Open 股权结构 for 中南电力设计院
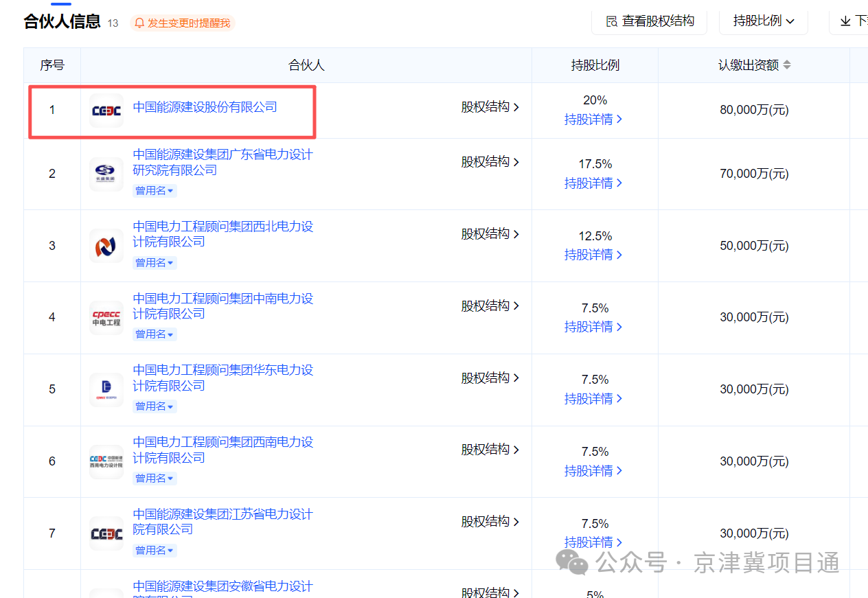 coord(490,306)
